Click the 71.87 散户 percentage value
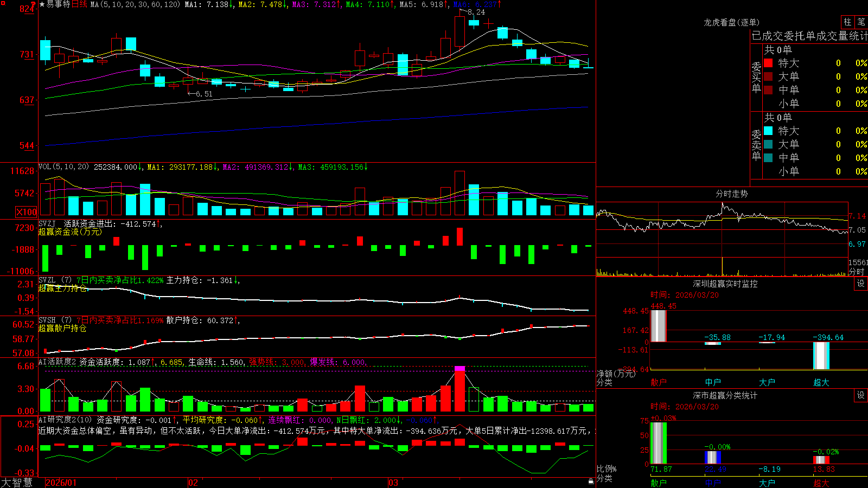The image size is (868, 488). coord(661,469)
